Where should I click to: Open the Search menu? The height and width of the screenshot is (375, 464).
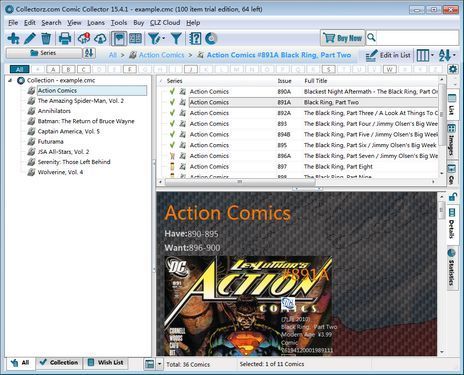51,23
